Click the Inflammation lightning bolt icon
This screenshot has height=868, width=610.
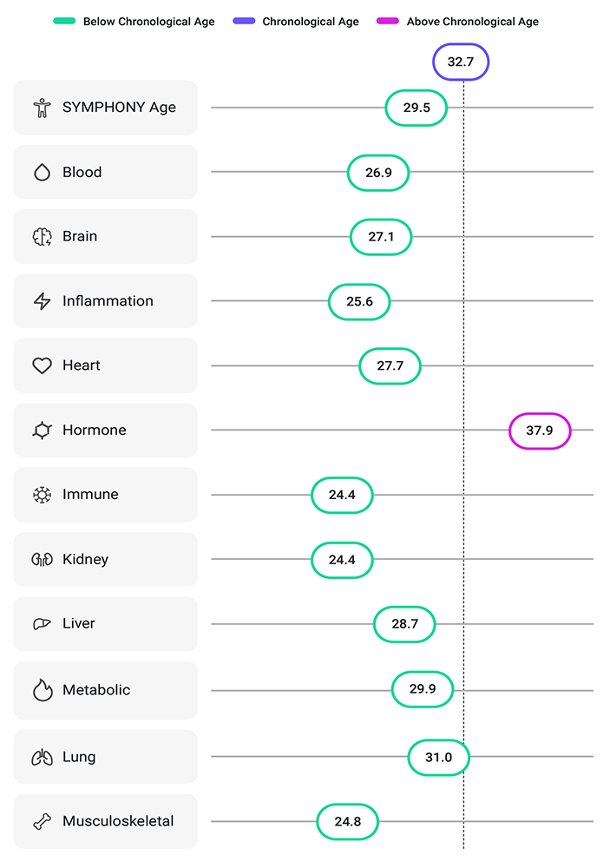tap(42, 301)
